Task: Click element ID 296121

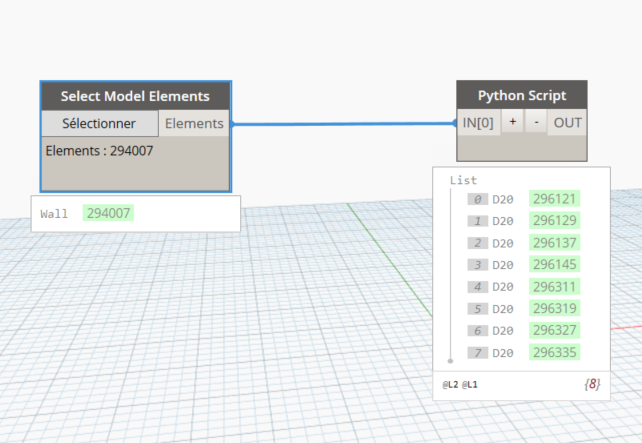Action: 554,199
